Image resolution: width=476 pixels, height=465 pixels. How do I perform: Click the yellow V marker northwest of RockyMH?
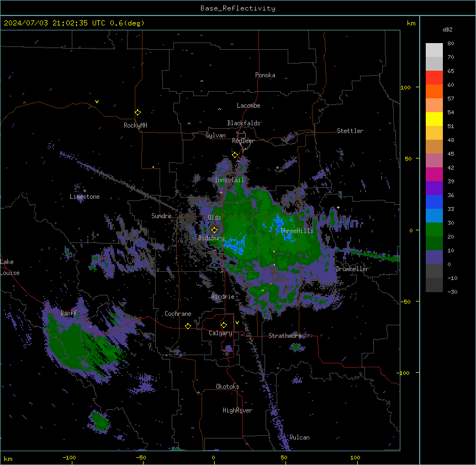(x=97, y=102)
